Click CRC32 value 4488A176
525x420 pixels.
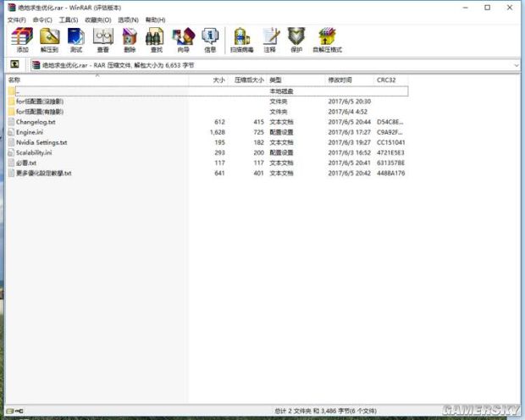(390, 173)
